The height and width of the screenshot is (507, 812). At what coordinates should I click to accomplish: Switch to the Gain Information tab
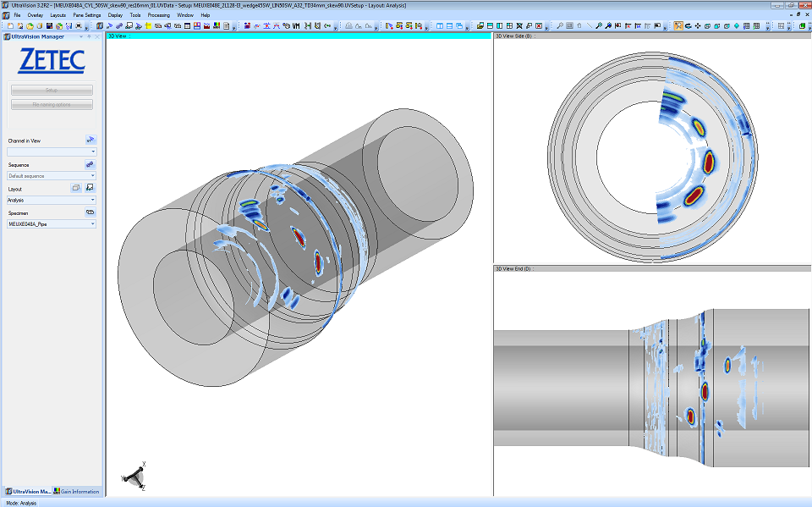point(78,491)
